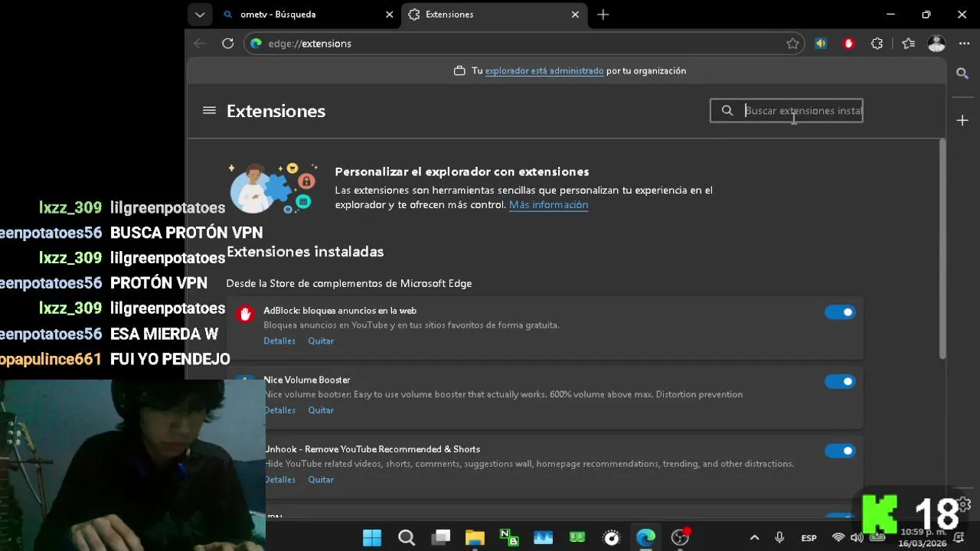Follow the 'explorador está administrado' link

(544, 70)
